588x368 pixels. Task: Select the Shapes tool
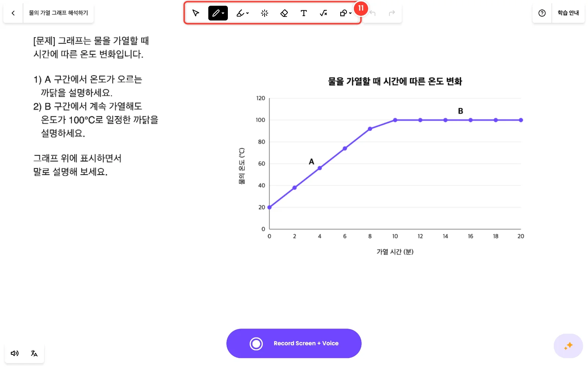(343, 13)
